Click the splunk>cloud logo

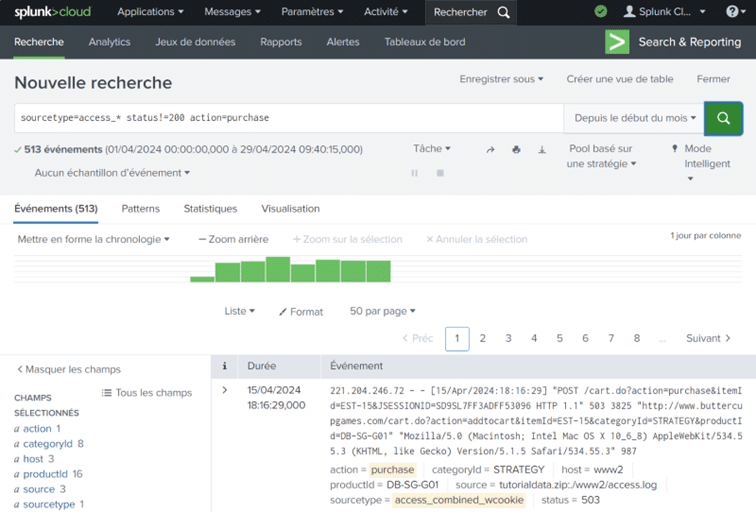pos(52,12)
